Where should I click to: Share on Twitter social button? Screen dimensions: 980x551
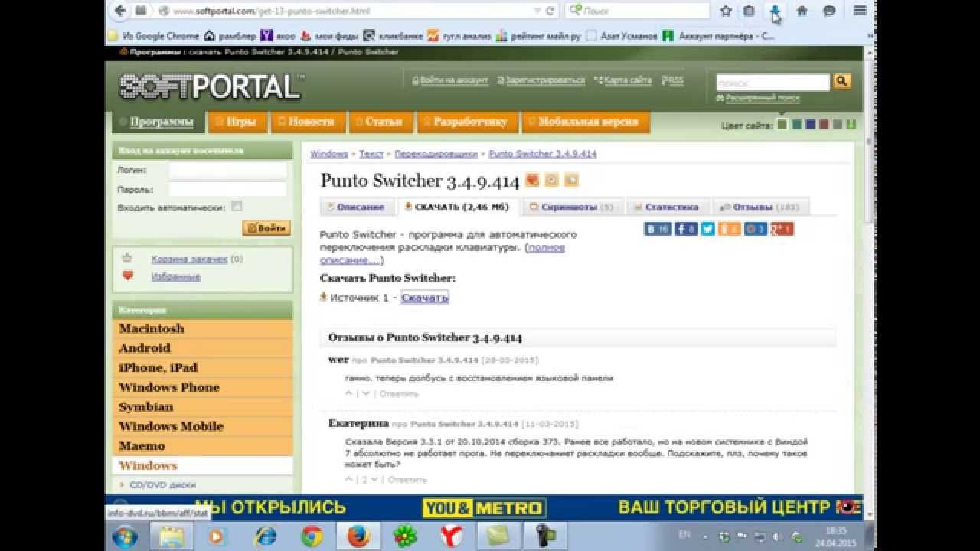(707, 228)
